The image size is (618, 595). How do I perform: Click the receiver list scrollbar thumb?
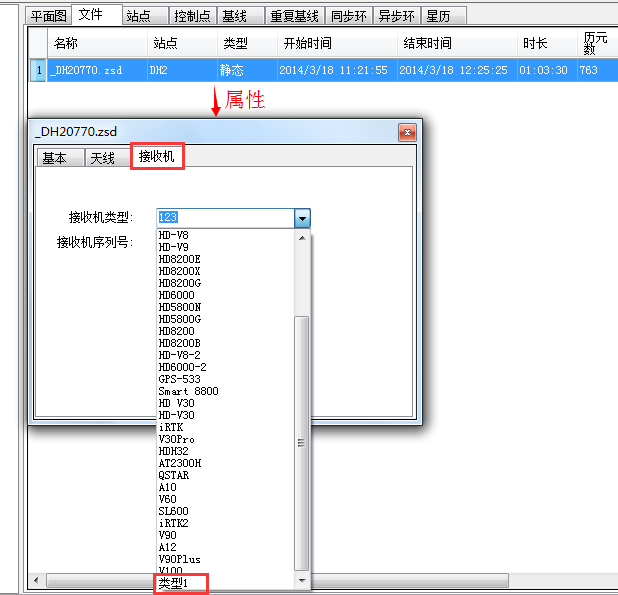pos(302,443)
